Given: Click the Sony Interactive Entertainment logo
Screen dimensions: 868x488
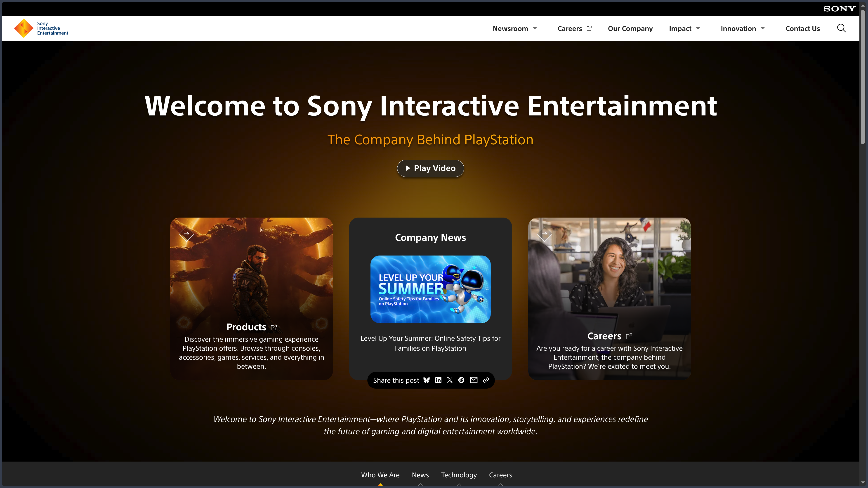Looking at the screenshot, I should (41, 28).
